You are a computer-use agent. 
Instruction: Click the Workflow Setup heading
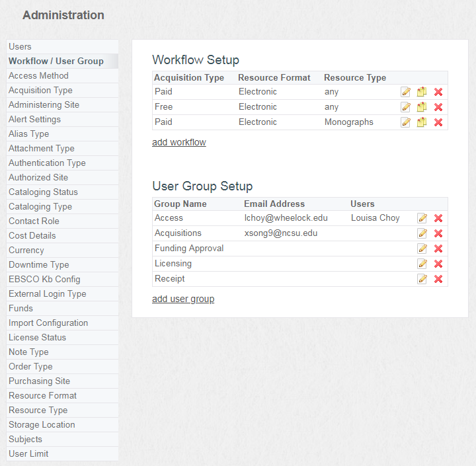coord(196,59)
